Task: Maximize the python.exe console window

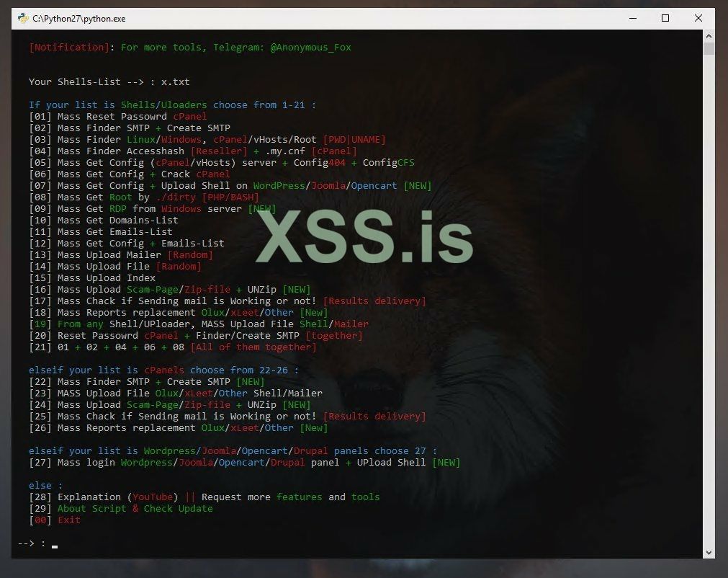Action: click(665, 18)
